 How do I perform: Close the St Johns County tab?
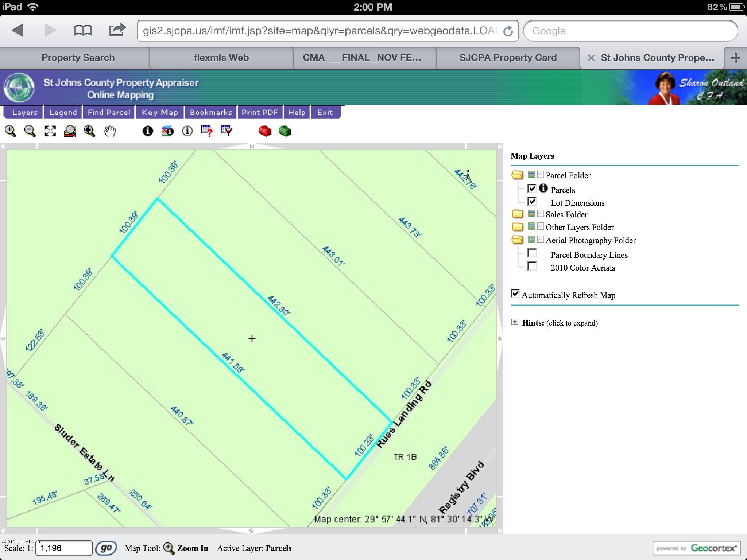click(591, 58)
